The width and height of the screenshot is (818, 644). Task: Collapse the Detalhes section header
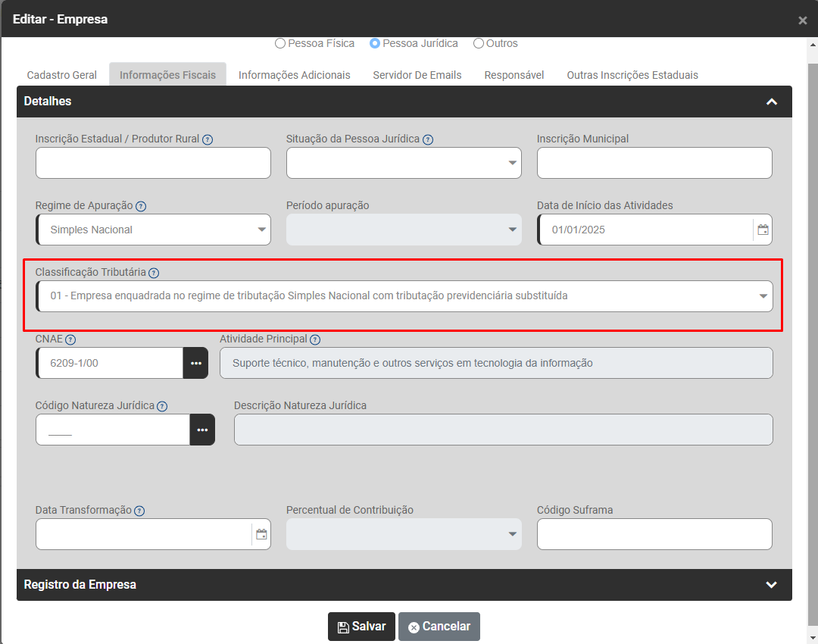(x=771, y=102)
